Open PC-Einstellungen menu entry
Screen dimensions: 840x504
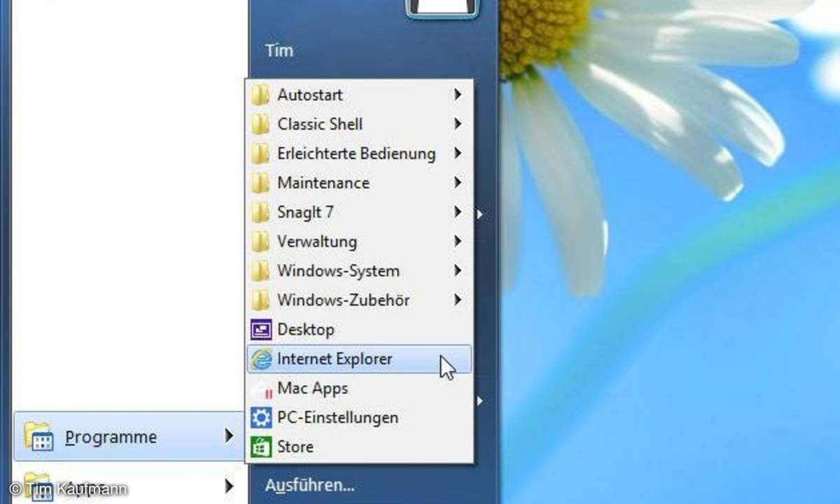click(360, 418)
